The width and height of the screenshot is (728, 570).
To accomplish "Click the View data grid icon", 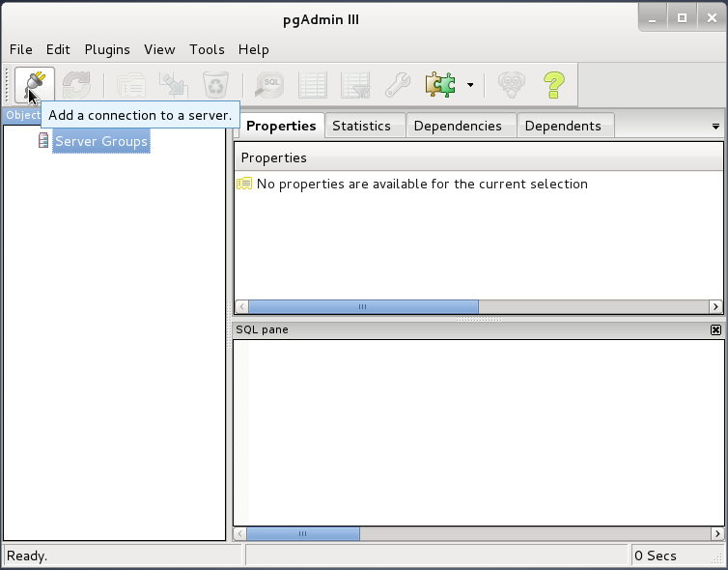I will tap(313, 85).
